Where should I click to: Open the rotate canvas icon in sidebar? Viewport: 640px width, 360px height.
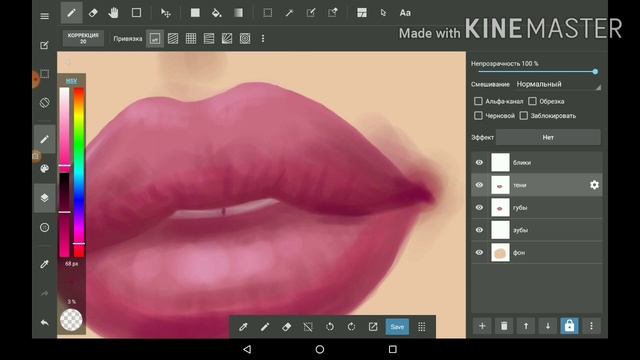(44, 102)
